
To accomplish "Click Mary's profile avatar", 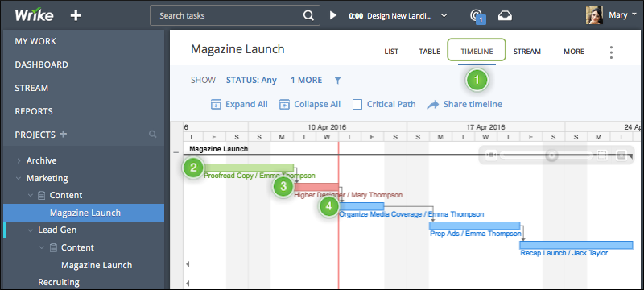I will (x=594, y=15).
